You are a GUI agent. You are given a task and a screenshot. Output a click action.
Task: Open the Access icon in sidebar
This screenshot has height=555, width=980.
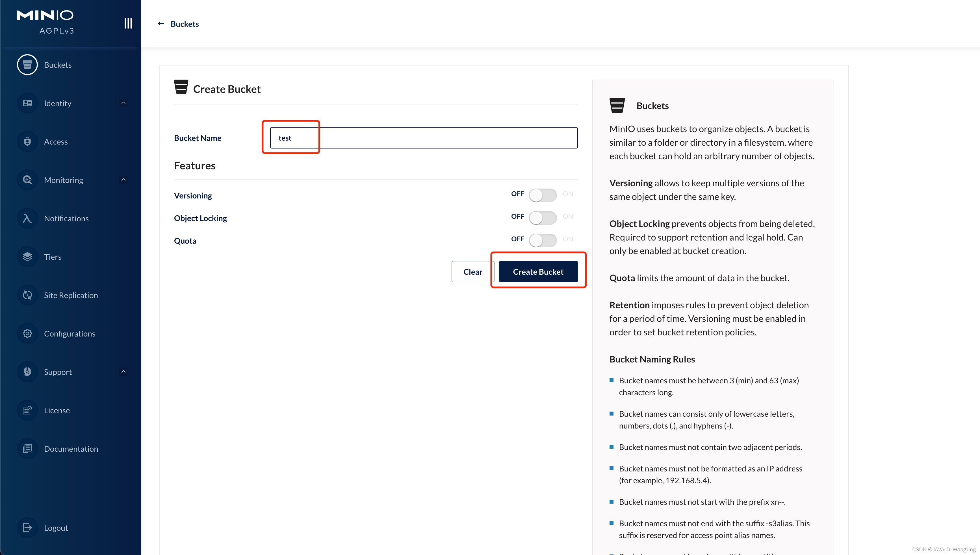(27, 141)
